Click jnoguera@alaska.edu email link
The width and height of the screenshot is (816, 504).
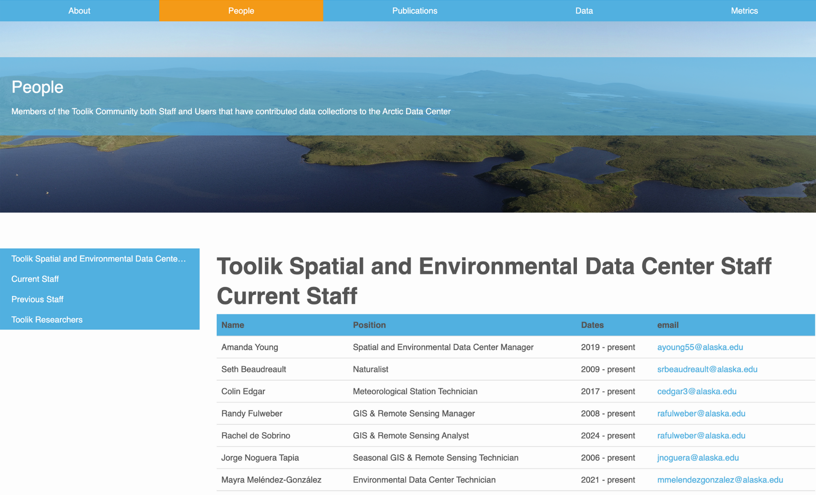click(x=698, y=458)
